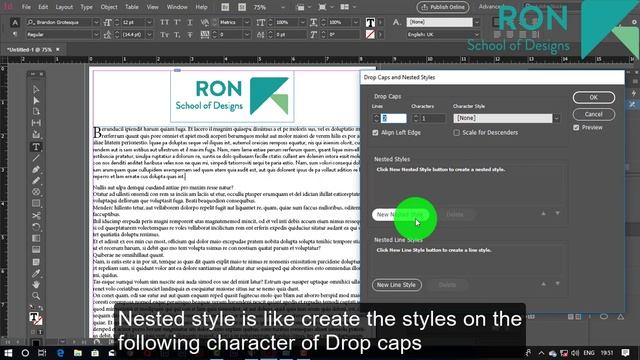Open File Explorer from taskbar
Viewport: 640px width, 360px height.
coord(78,353)
